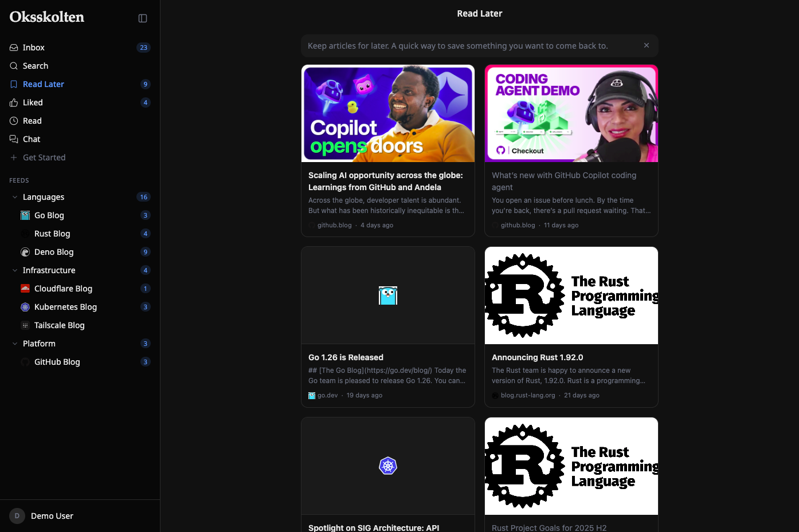Click the Go Blog gopher icon
This screenshot has width=799, height=532.
tap(25, 215)
